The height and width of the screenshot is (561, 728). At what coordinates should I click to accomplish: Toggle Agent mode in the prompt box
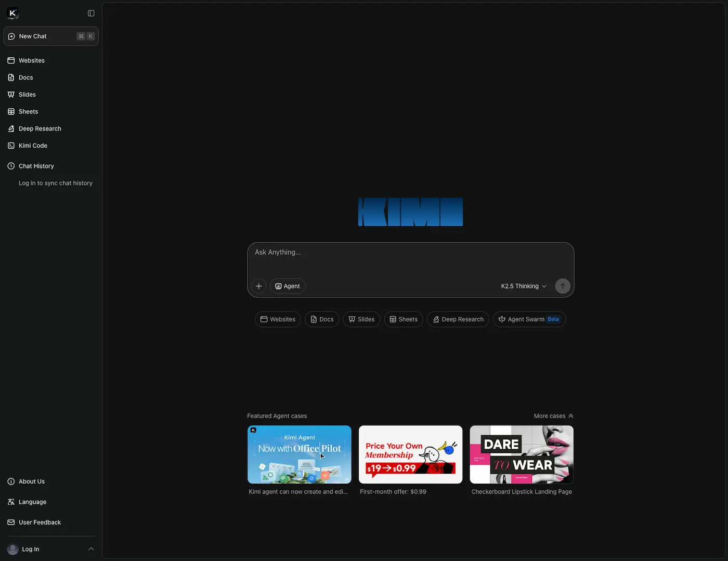tap(288, 286)
